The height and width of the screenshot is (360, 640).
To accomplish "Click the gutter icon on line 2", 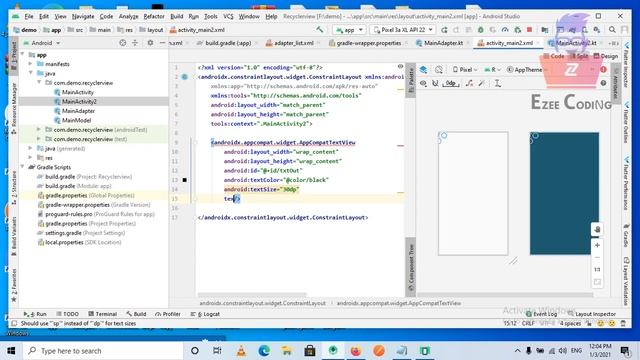I will click(x=184, y=77).
